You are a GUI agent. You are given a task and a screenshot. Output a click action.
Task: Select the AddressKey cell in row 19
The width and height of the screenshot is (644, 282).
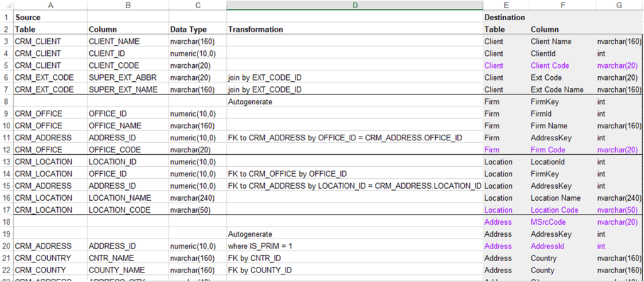click(x=562, y=234)
